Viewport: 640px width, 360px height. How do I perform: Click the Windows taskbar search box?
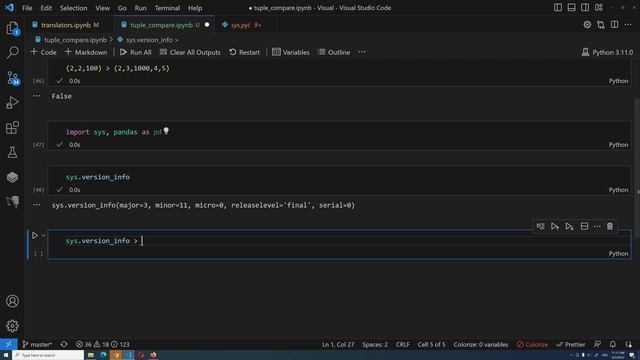click(48, 355)
